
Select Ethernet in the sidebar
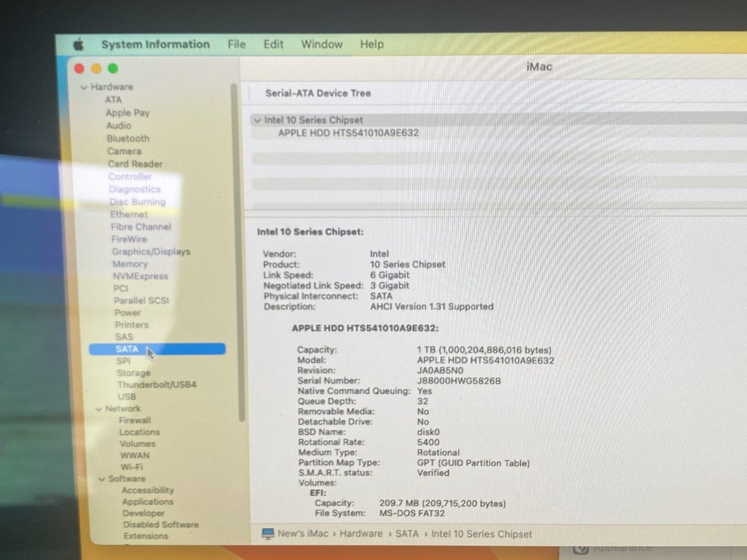pos(129,214)
